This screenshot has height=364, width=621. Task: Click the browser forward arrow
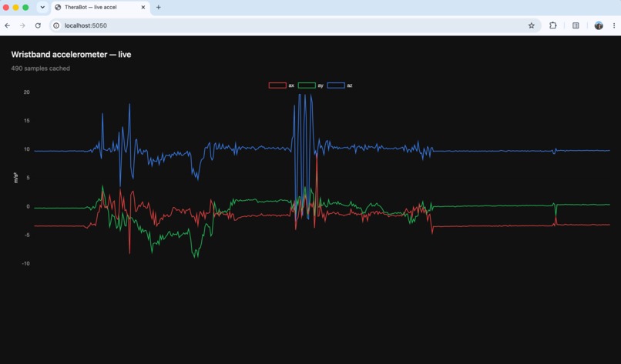pos(22,25)
